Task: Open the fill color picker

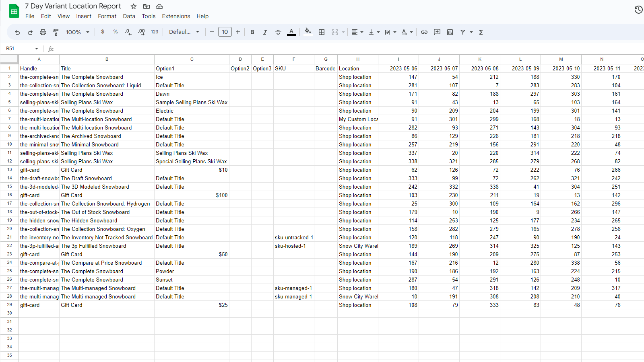Action: tap(308, 32)
